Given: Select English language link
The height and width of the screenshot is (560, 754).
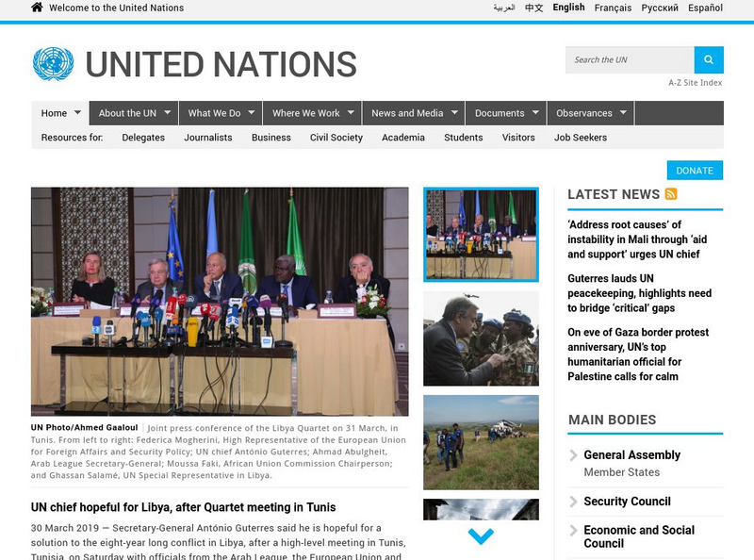Looking at the screenshot, I should (x=568, y=8).
